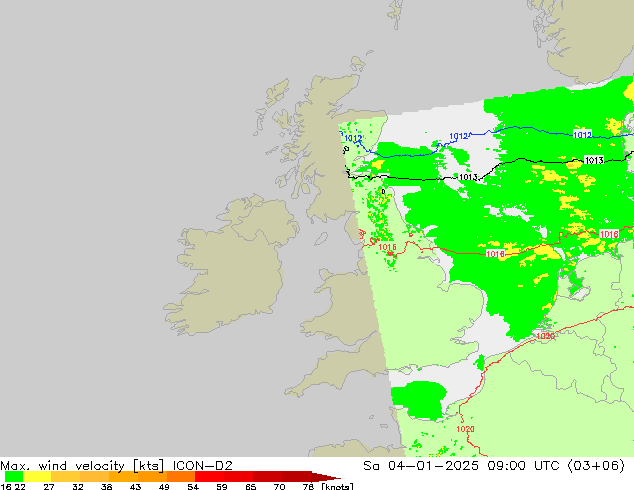
Task: Click the forecast date 'Sa 04-01-2025'
Action: click(x=421, y=466)
